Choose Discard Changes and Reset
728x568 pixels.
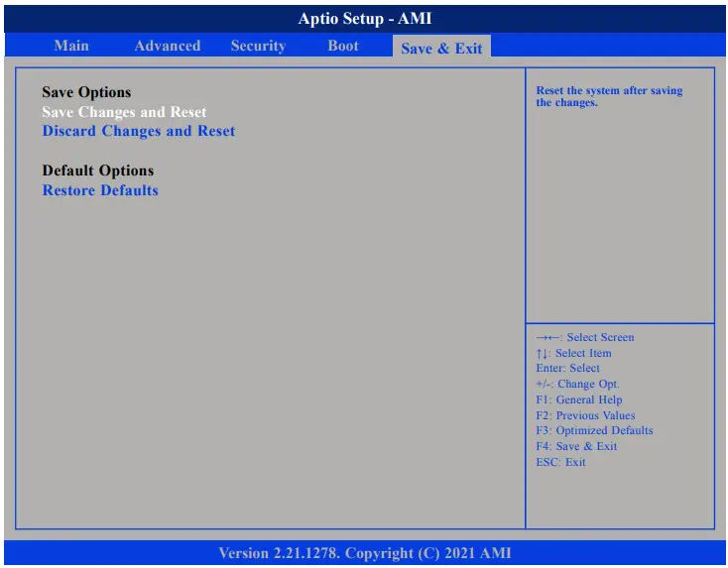coord(138,131)
